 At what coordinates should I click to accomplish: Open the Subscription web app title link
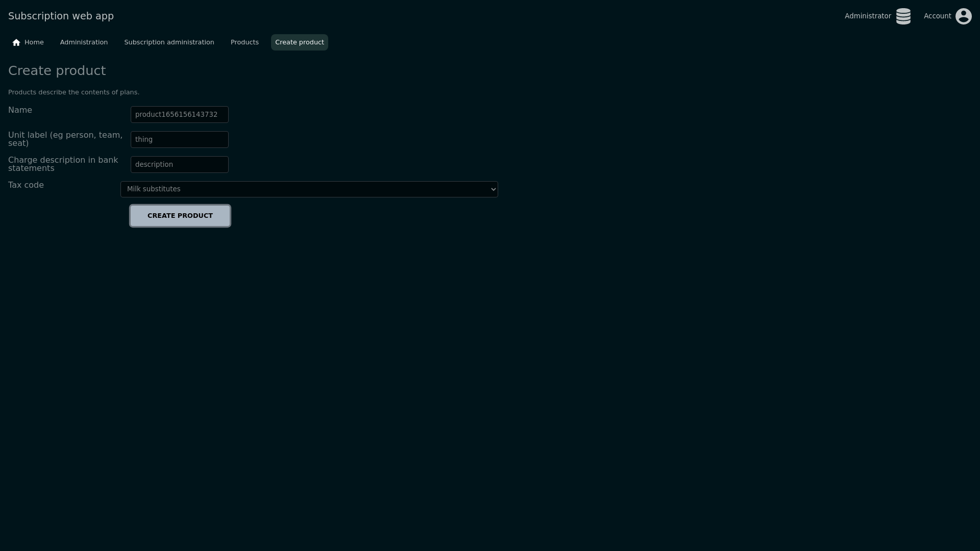[61, 16]
